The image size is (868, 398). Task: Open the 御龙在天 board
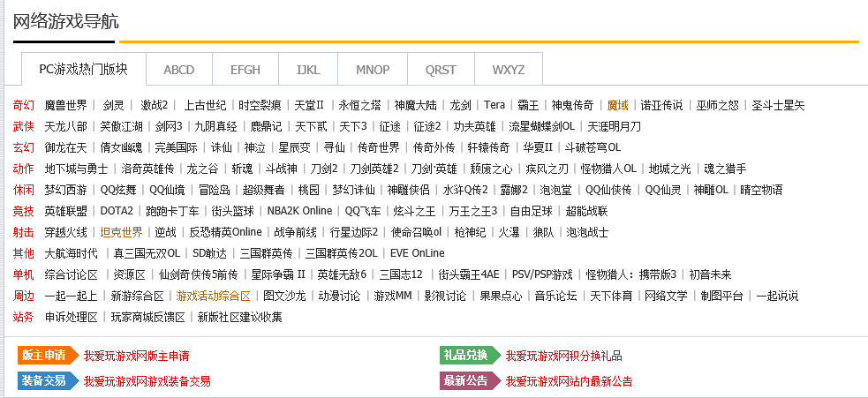[x=66, y=147]
